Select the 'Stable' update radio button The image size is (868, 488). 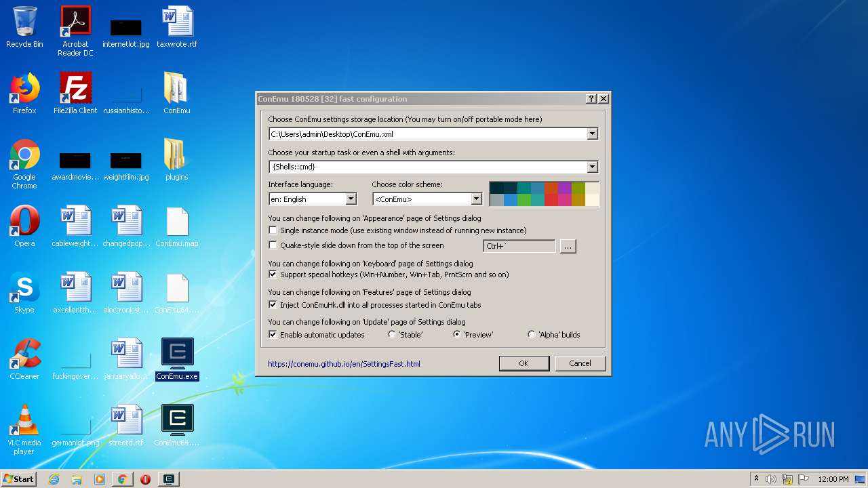tap(392, 335)
